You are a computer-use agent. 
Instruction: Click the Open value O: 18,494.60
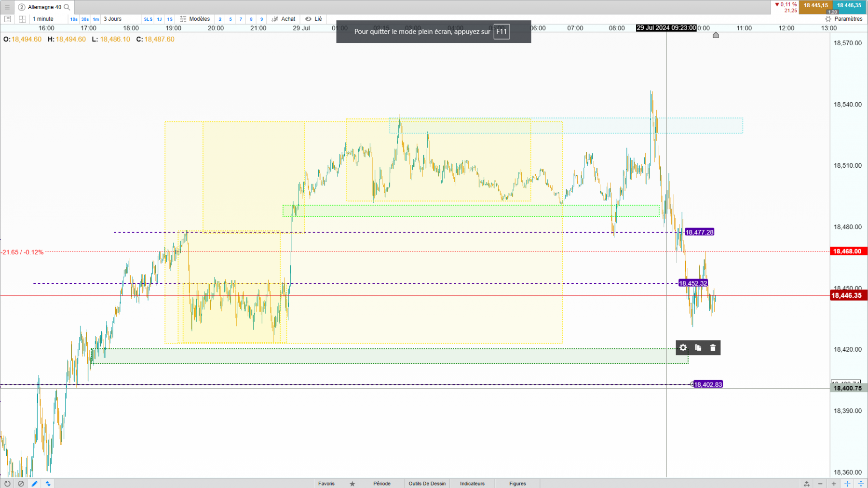22,40
